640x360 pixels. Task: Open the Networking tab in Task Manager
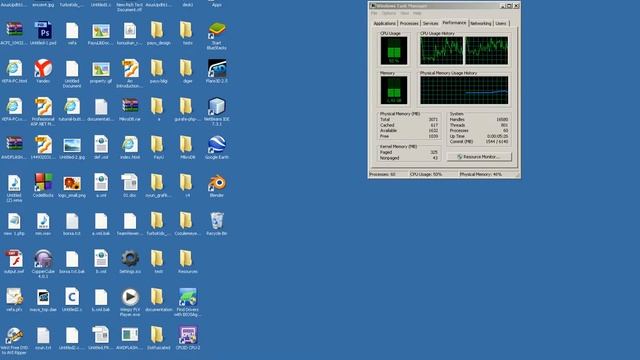(x=481, y=24)
